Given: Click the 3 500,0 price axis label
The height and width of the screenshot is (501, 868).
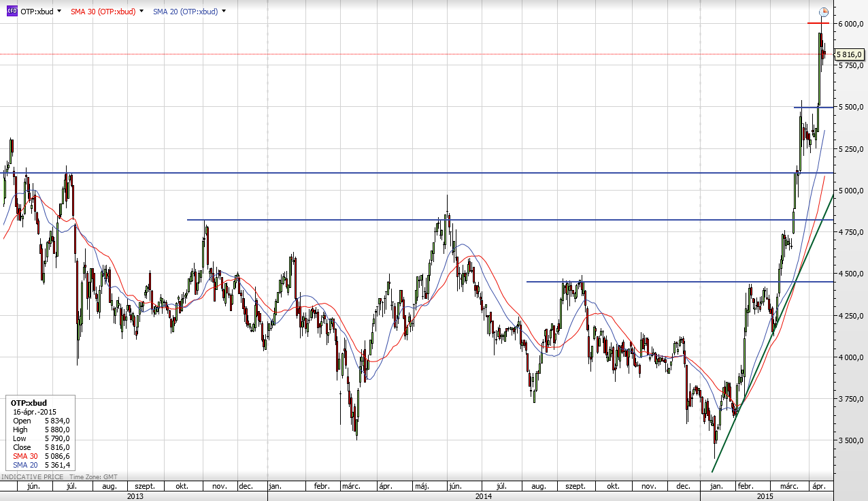Looking at the screenshot, I should (x=850, y=440).
